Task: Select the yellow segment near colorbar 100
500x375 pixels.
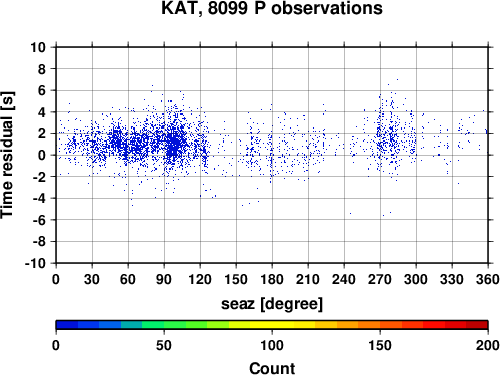Action: tap(272, 325)
